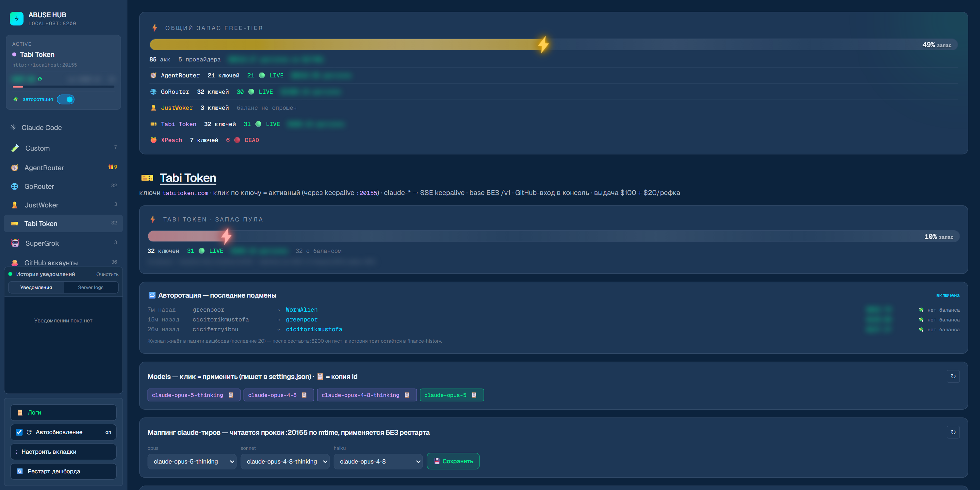Open the opus tier model dropdown
The width and height of the screenshot is (980, 490).
pos(192,462)
